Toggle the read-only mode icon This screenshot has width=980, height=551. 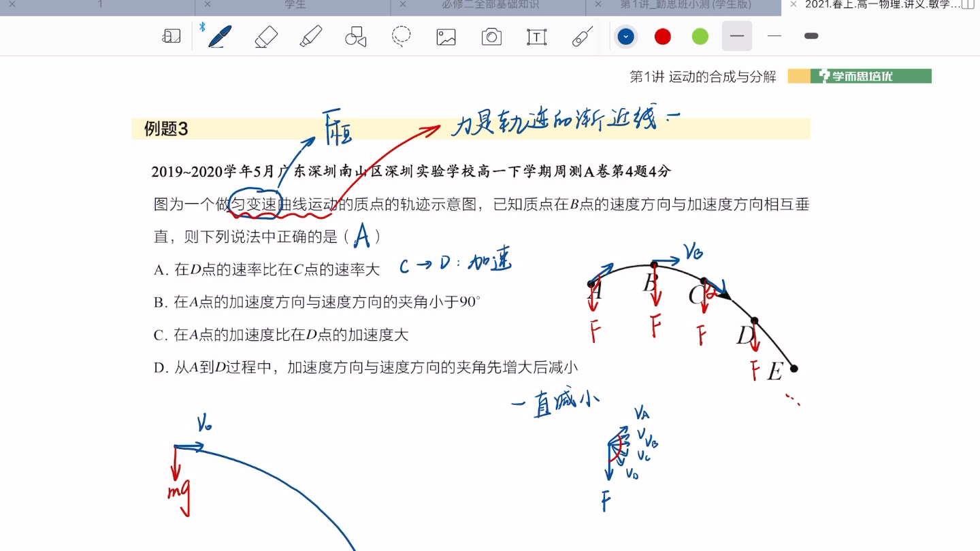coord(171,36)
